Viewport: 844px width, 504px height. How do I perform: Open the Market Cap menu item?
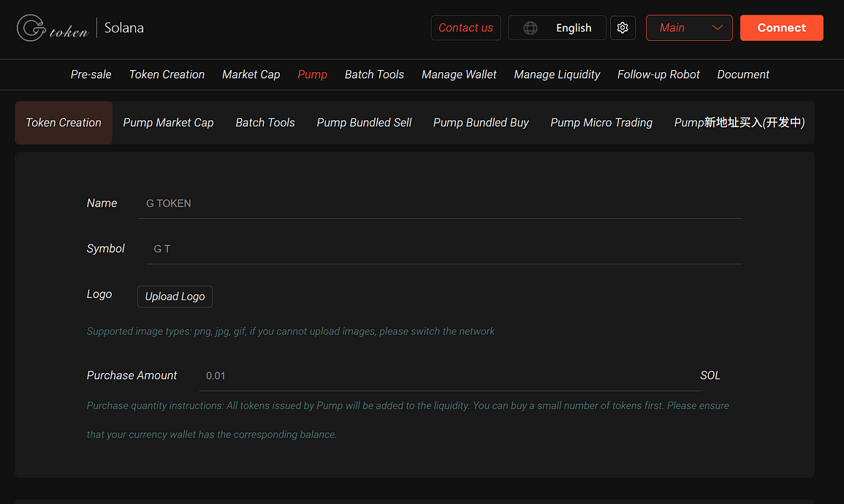251,75
